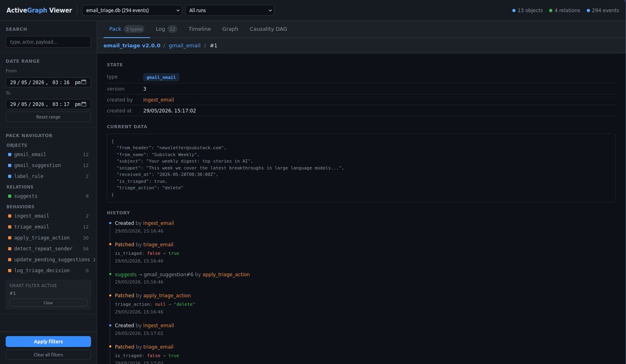Click the search input field
626x364 pixels.
(49, 42)
